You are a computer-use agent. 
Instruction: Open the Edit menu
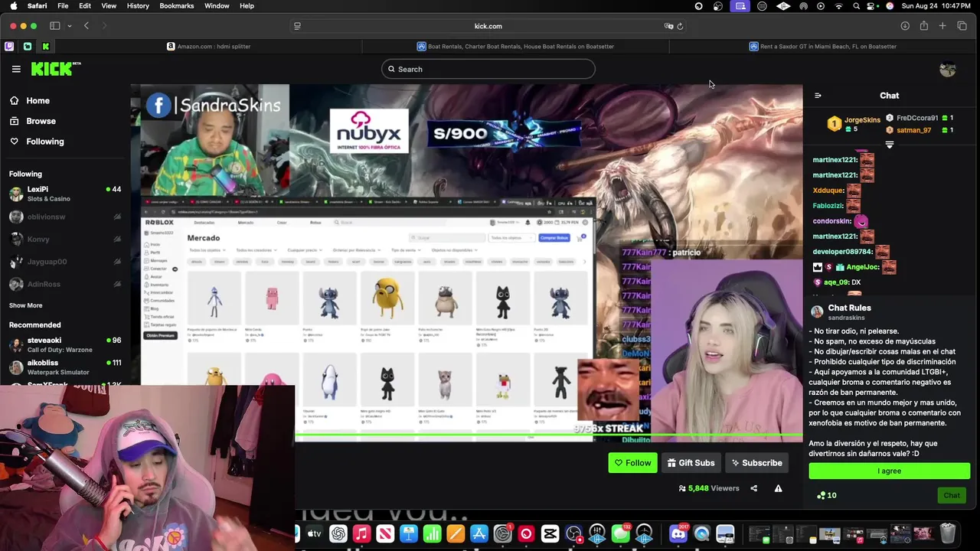(x=85, y=5)
